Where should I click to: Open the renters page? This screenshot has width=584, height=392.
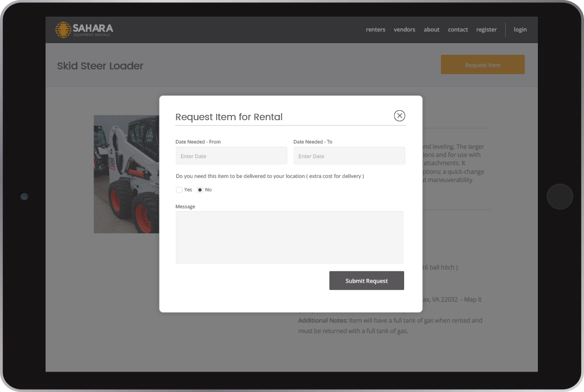pos(376,30)
